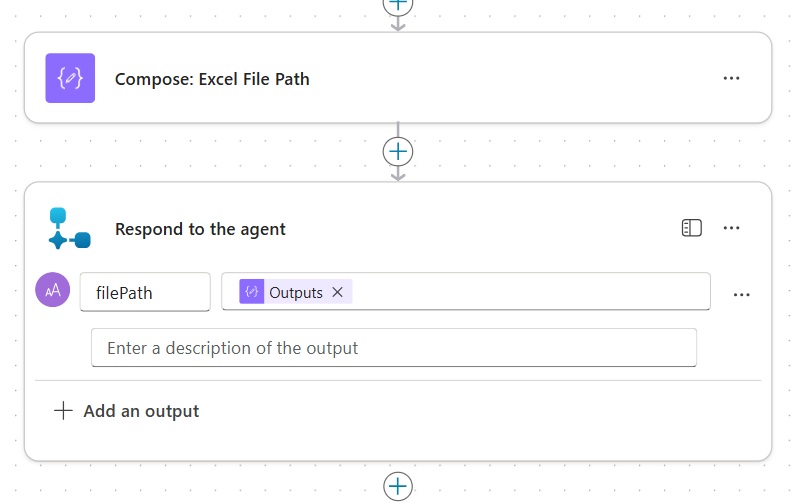Click the plus icon beside Add an output
Viewport: 800px width, 503px height.
point(63,411)
